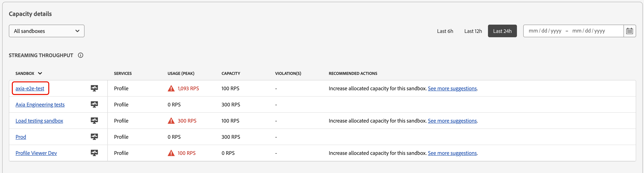Select the Last 24h time range

tap(502, 31)
